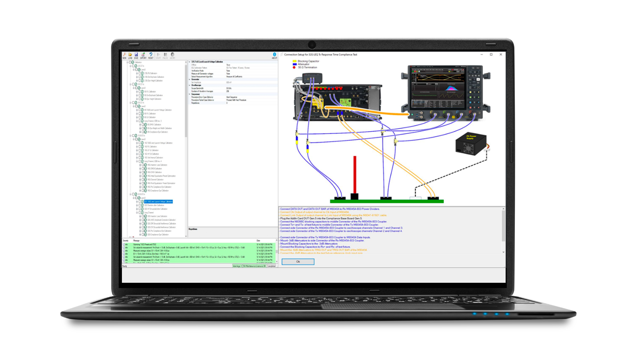Click the PC Power Supply image
The width and height of the screenshot is (644, 362).
click(471, 145)
